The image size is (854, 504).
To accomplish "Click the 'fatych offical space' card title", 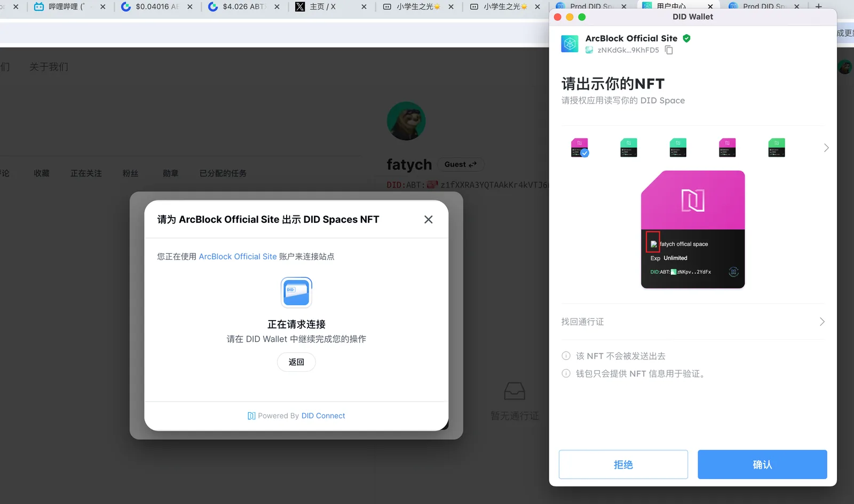I will [684, 244].
